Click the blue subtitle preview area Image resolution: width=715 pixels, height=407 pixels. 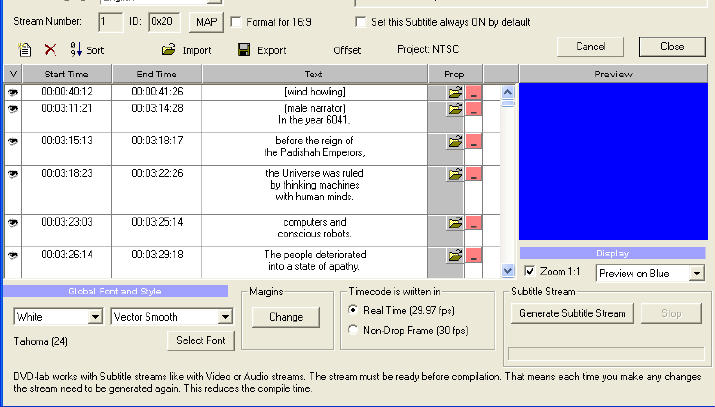pos(613,161)
